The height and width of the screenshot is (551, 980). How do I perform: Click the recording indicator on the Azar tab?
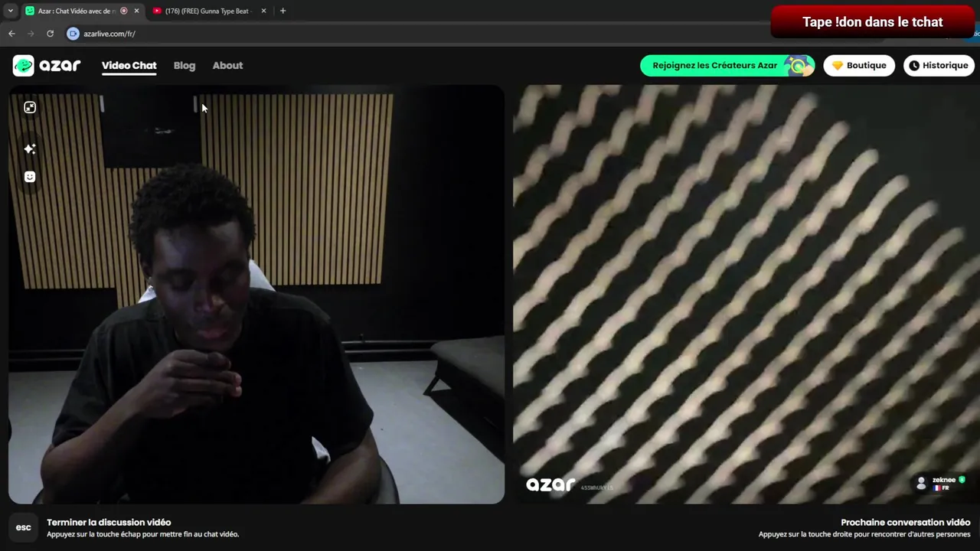point(124,11)
